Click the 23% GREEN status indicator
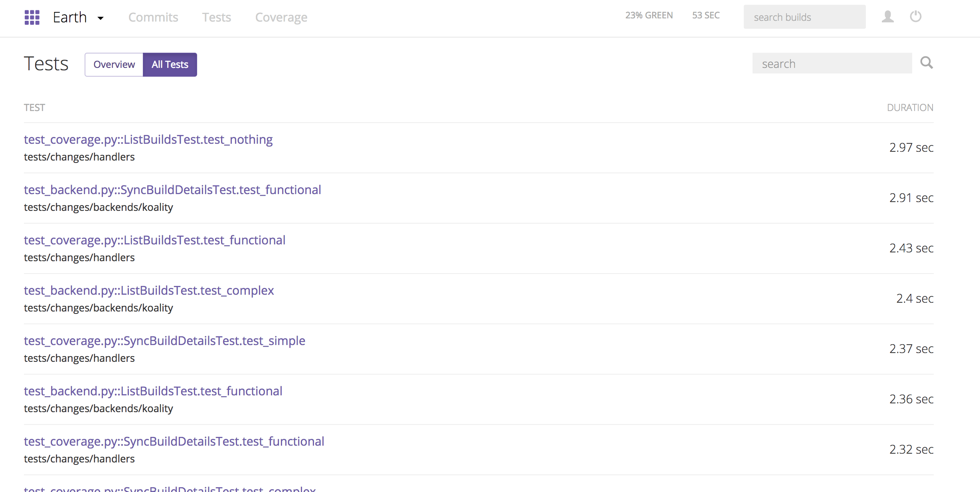Screen dimensions: 980x492 (649, 16)
